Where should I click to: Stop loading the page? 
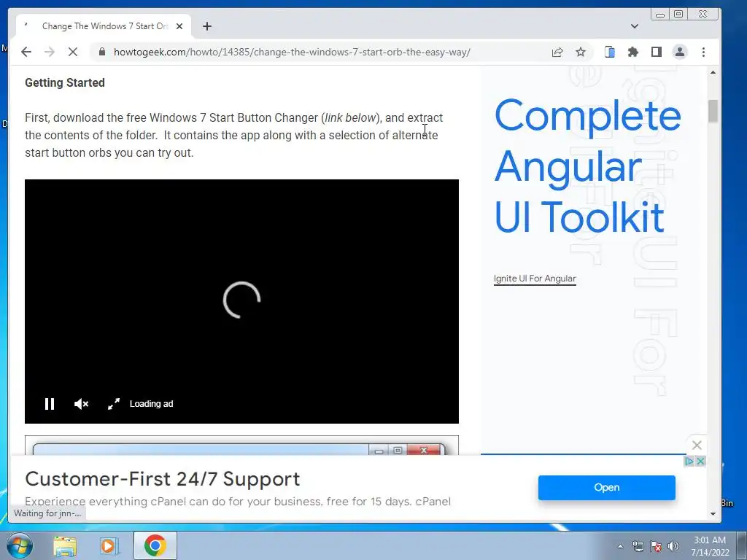click(73, 52)
